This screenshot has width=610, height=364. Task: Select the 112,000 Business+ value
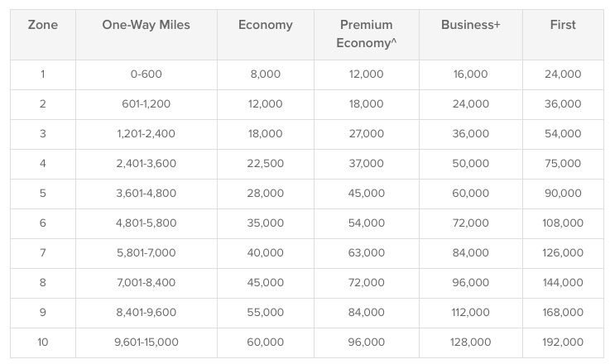pyautogui.click(x=471, y=312)
